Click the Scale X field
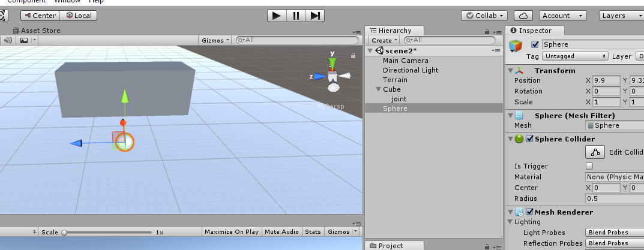 pyautogui.click(x=606, y=102)
